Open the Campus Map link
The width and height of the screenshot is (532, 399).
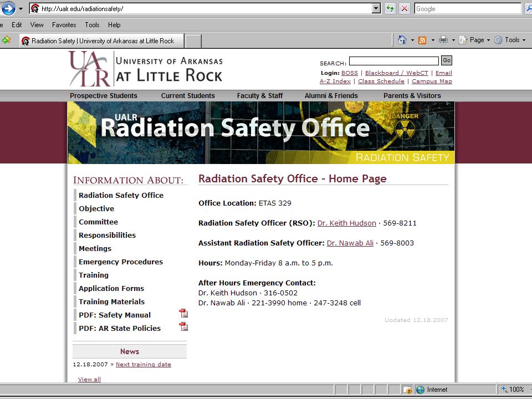[432, 81]
